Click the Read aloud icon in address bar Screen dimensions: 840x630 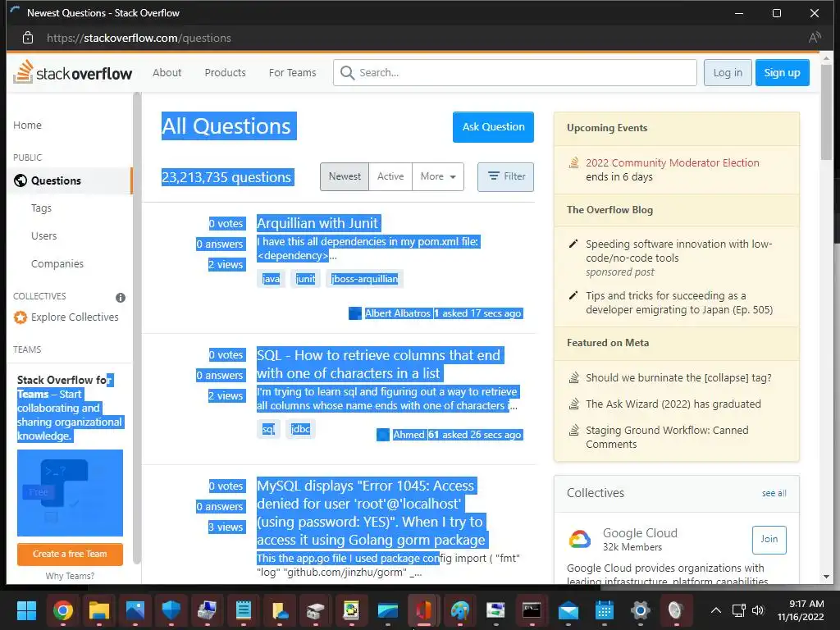pyautogui.click(x=815, y=38)
